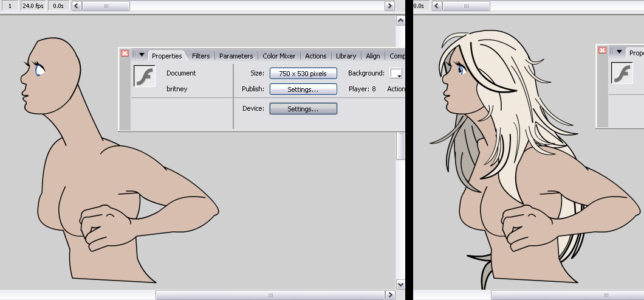The image size is (644, 300).
Task: Switch to the Color Mixer tab
Action: coord(279,56)
